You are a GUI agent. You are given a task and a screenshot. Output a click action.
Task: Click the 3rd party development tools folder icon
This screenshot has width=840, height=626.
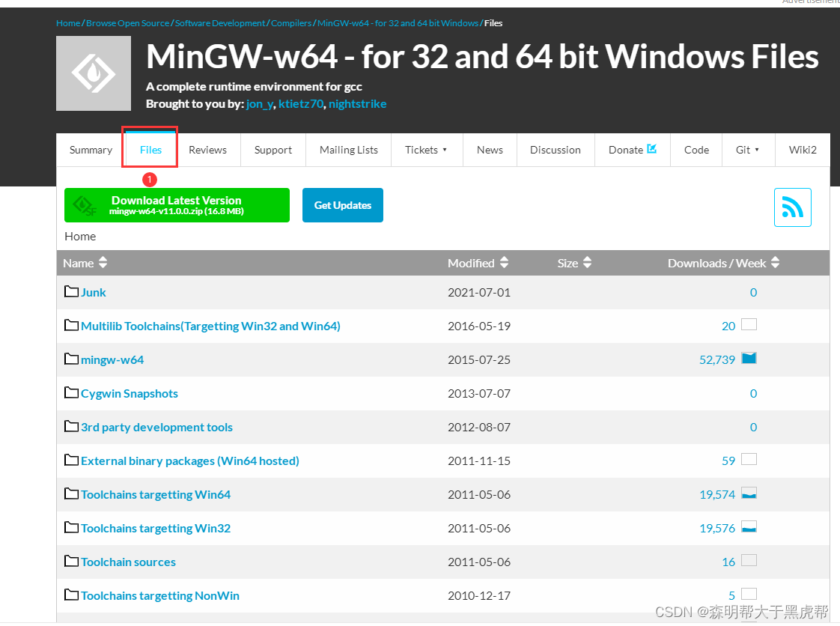(x=71, y=427)
